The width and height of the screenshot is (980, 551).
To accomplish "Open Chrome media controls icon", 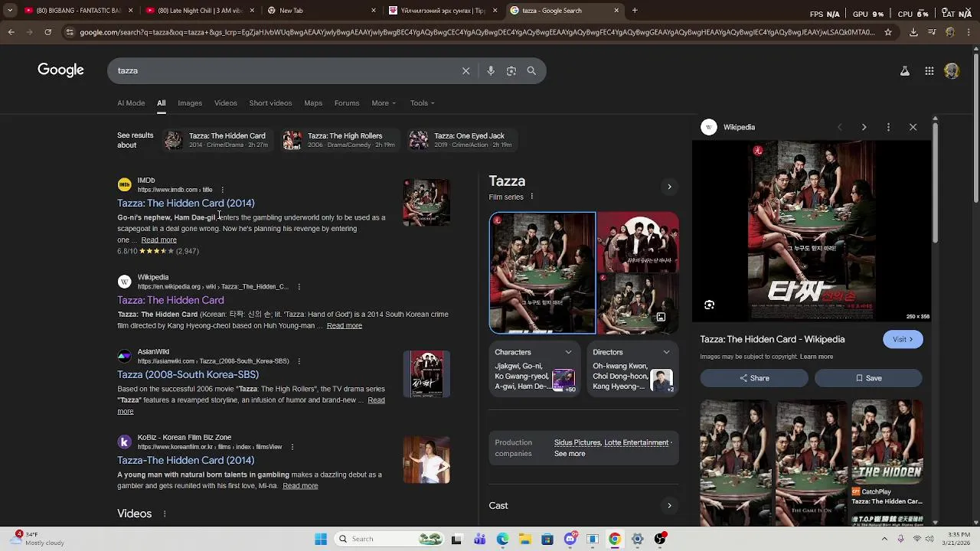I will pyautogui.click(x=932, y=32).
